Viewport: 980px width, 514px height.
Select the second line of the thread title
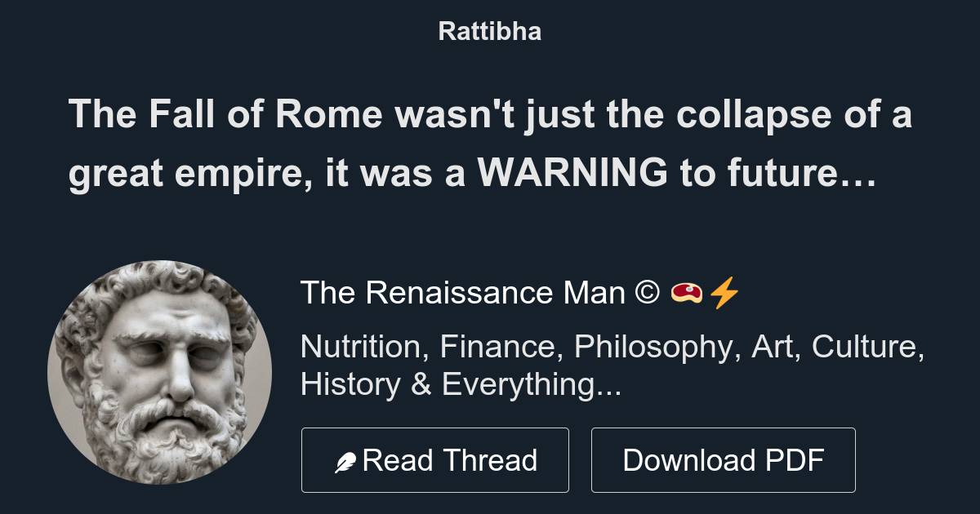(474, 171)
